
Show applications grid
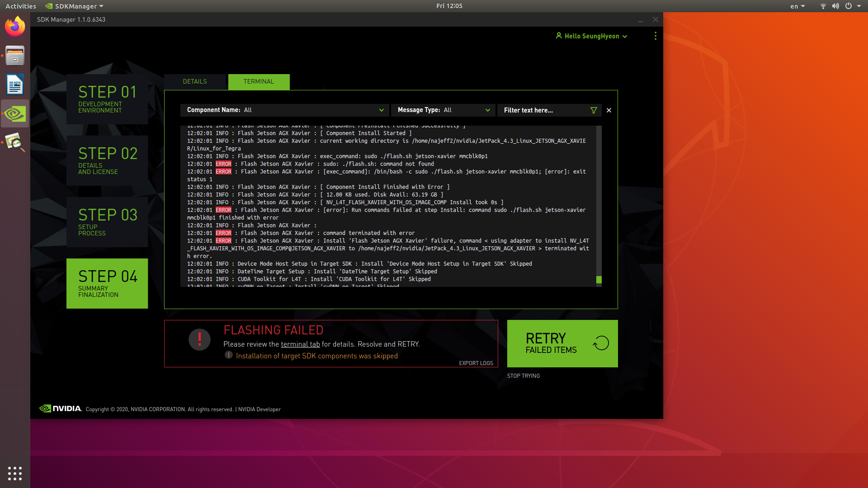15,473
